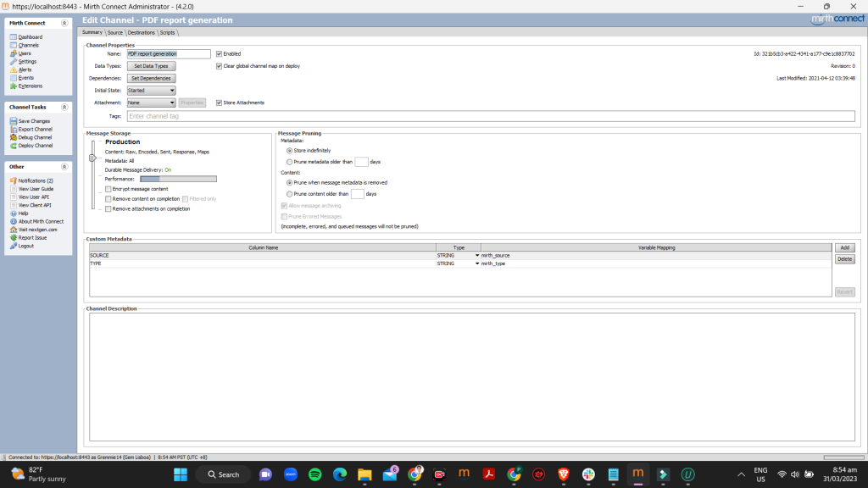868x488 pixels.
Task: Open Slack from the taskbar
Action: [588, 474]
